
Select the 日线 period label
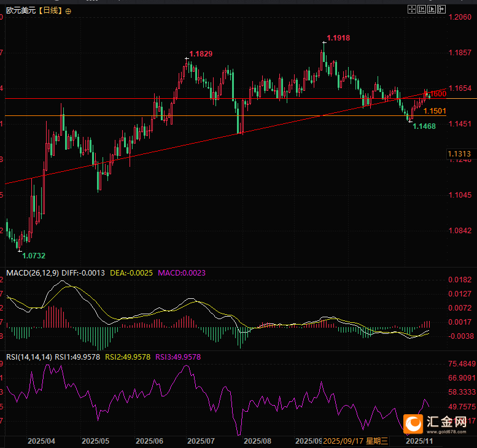click(51, 11)
